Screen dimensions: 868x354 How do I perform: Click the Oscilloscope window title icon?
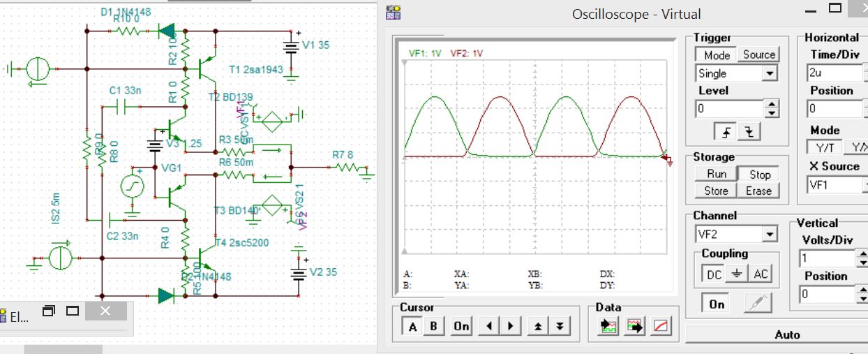(394, 12)
